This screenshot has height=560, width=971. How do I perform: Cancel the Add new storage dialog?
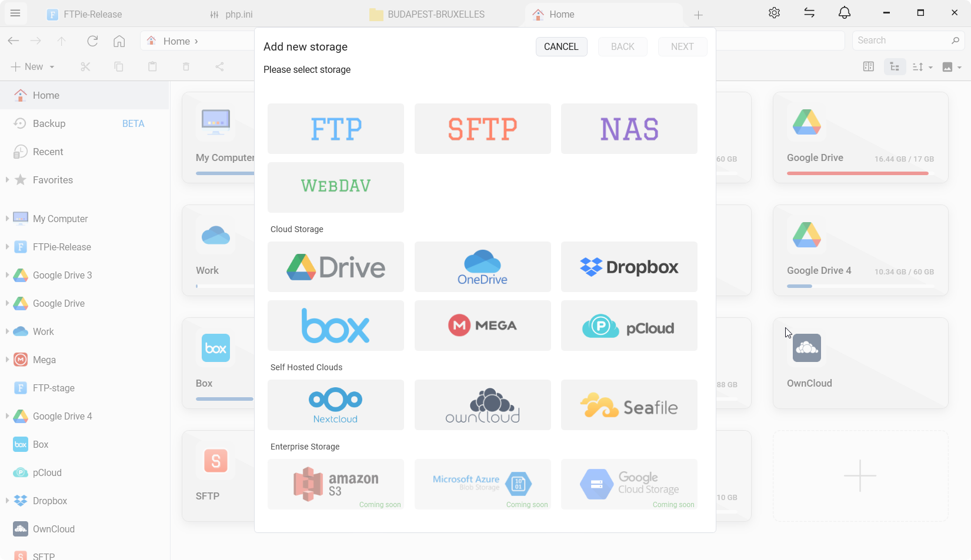(561, 47)
